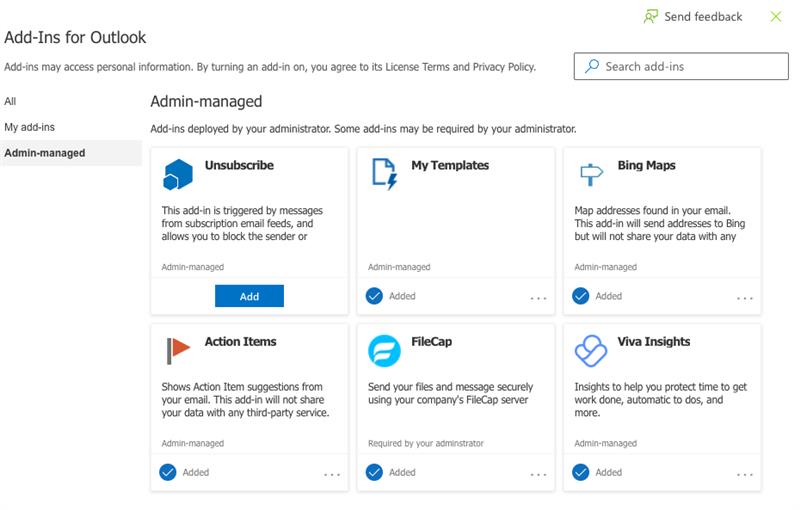Open the Unsubscribe add-in title
Image resolution: width=800 pixels, height=510 pixels.
[x=239, y=165]
